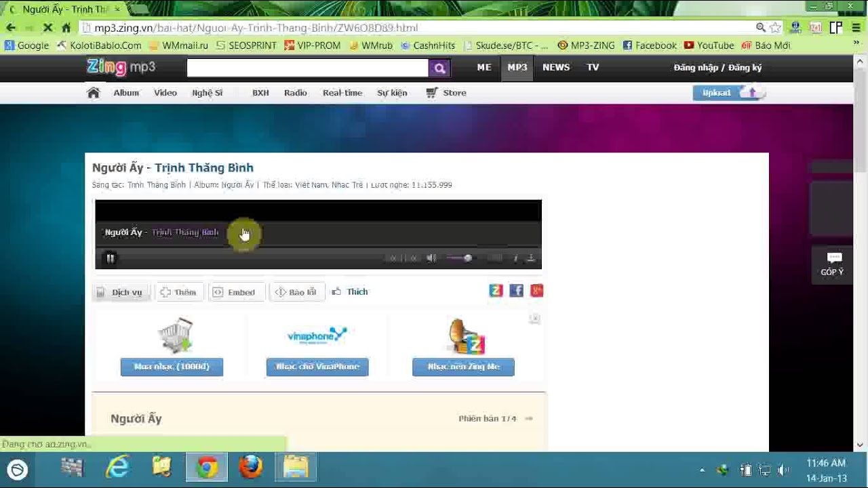Open the BXH charts menu
Viewport: 868px width, 488px height.
pos(260,93)
